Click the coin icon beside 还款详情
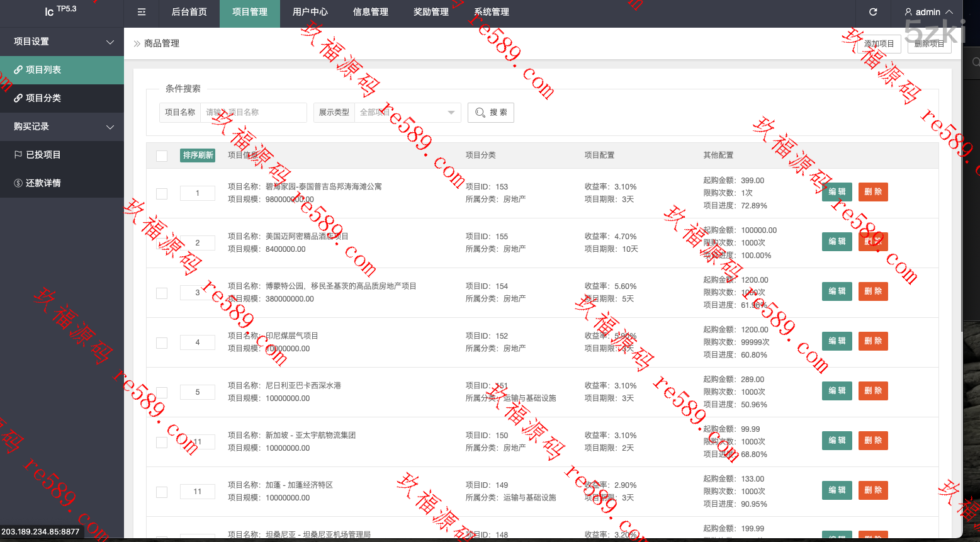 [18, 183]
